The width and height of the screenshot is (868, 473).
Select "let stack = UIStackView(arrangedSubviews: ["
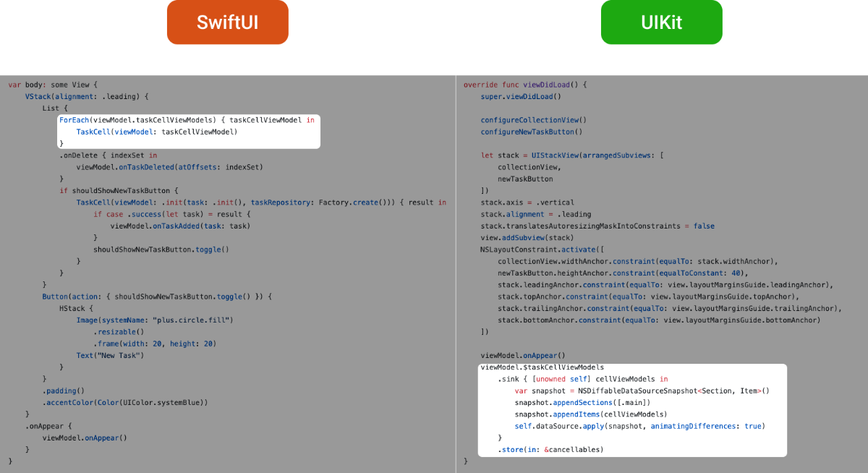(x=573, y=155)
